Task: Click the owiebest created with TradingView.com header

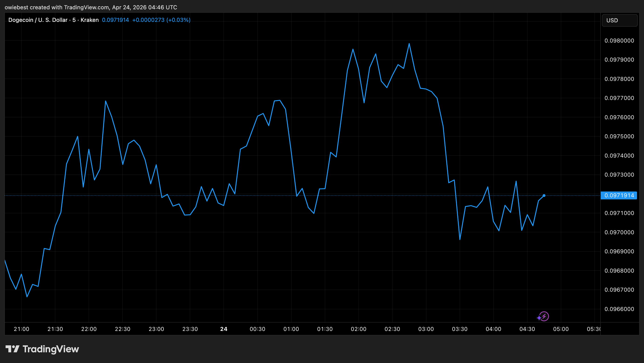Action: [x=91, y=7]
